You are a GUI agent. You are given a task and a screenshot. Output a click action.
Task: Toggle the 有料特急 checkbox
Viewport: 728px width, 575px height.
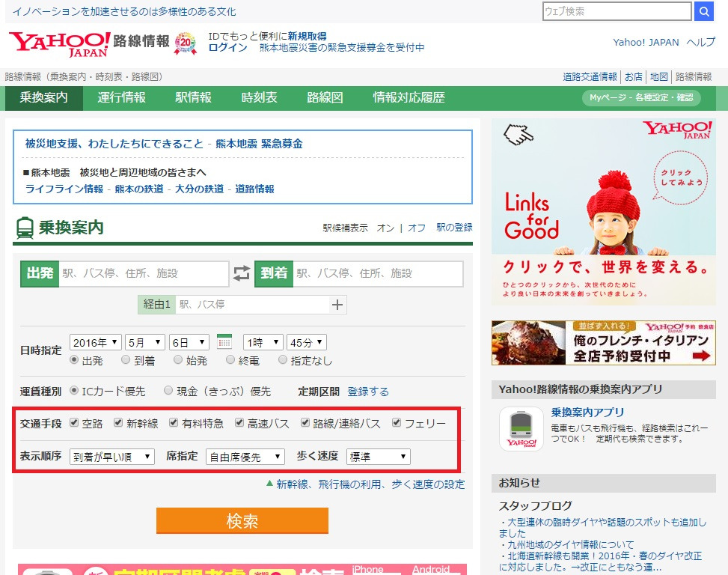click(173, 422)
